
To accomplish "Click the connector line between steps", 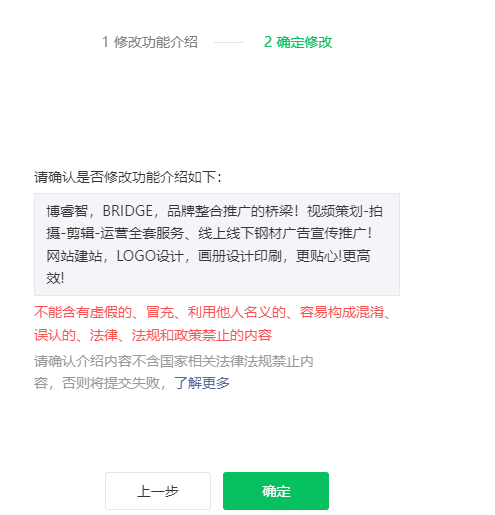I will (229, 42).
